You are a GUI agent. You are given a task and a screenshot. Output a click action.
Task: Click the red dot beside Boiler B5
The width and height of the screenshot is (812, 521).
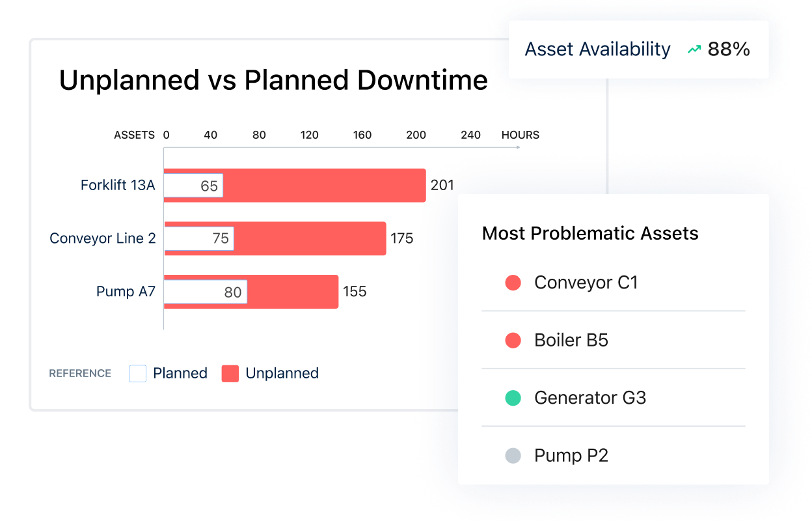513,340
